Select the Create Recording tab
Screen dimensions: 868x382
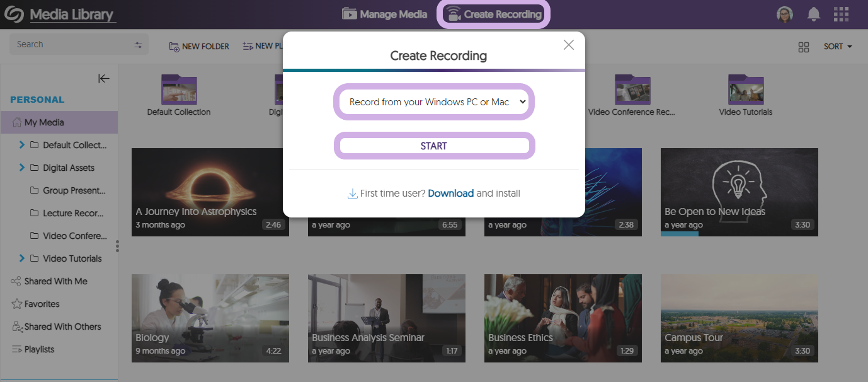click(493, 14)
